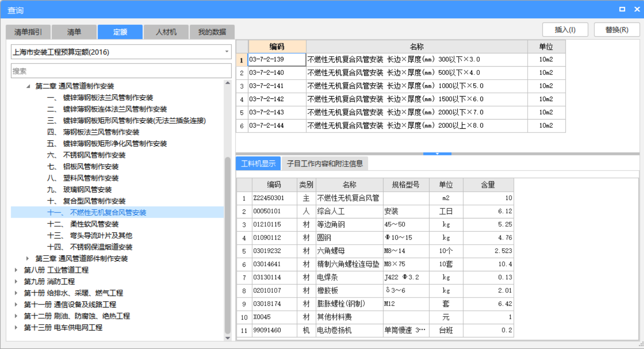Select quota code 03-7-2-140

point(277,73)
